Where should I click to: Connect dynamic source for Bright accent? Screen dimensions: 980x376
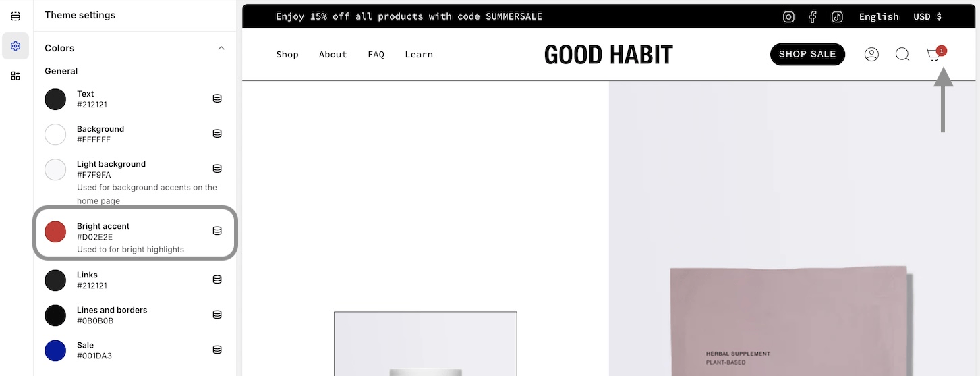click(x=217, y=231)
